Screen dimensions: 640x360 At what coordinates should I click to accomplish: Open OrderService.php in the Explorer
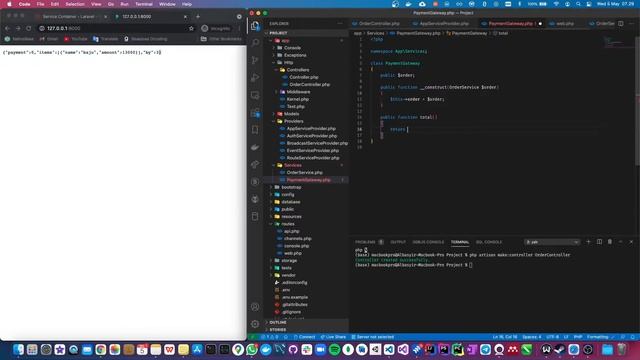tap(304, 172)
